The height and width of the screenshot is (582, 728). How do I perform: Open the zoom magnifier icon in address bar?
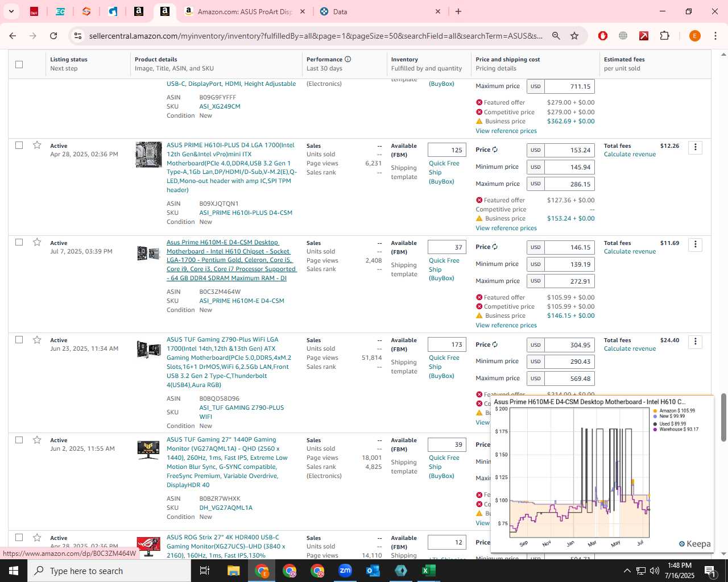tap(556, 36)
